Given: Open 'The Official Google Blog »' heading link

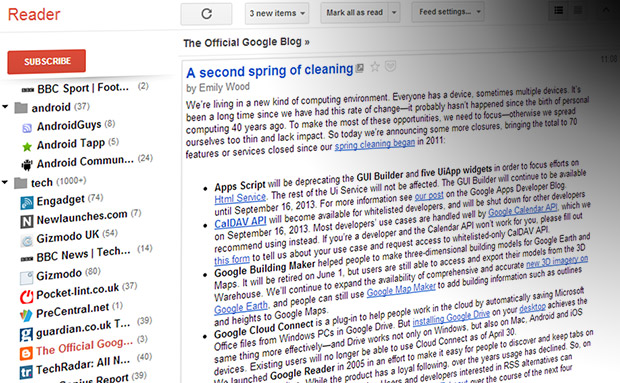Looking at the screenshot, I should pos(246,42).
